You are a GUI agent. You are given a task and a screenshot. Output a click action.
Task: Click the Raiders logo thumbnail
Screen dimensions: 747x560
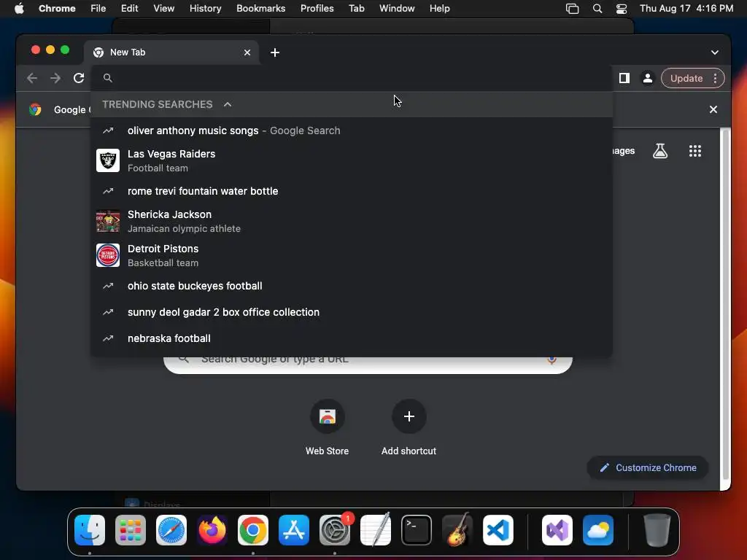108,160
